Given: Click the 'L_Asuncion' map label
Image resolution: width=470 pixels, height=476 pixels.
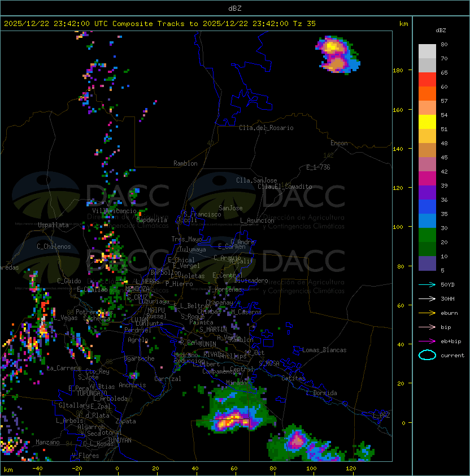Looking at the screenshot, I should (x=257, y=220).
